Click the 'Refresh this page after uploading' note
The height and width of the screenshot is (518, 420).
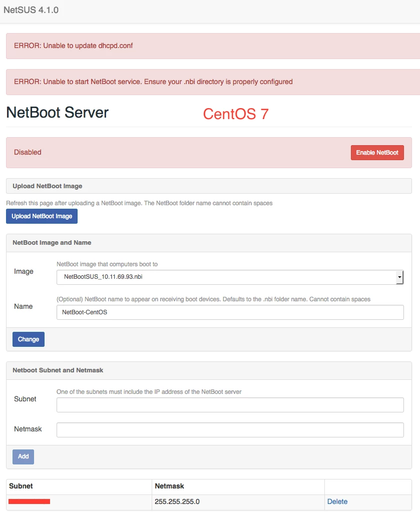tap(139, 203)
